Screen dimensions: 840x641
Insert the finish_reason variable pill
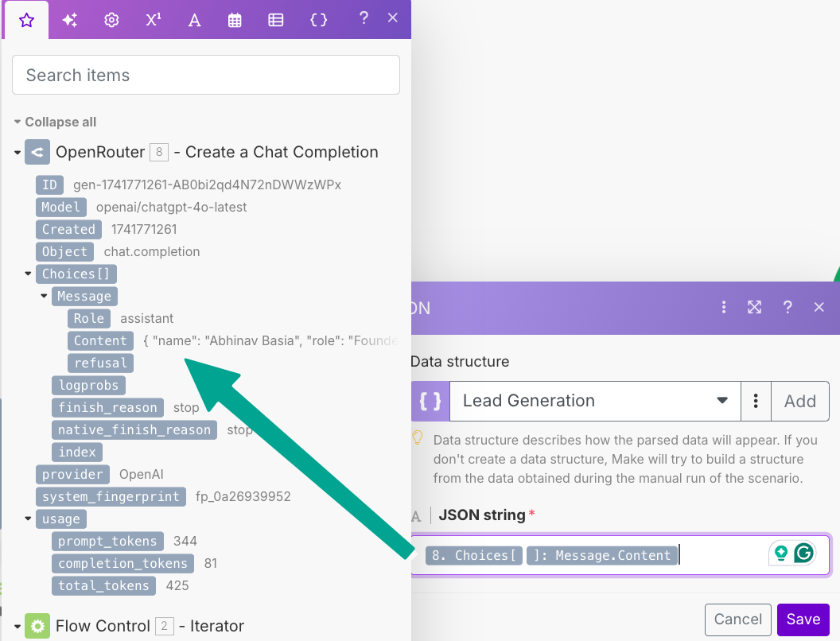(107, 408)
